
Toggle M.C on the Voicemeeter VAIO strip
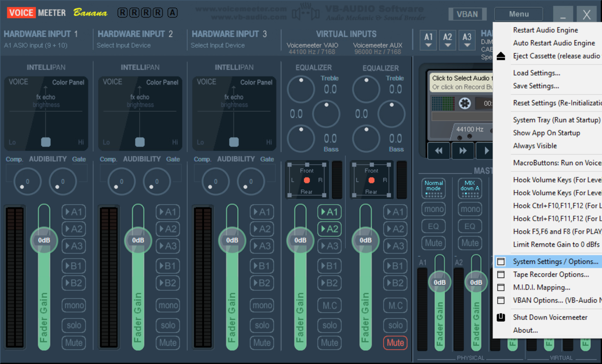pyautogui.click(x=330, y=305)
